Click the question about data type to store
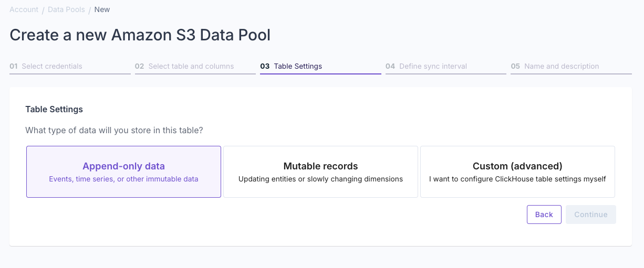This screenshot has width=644, height=268. 114,130
